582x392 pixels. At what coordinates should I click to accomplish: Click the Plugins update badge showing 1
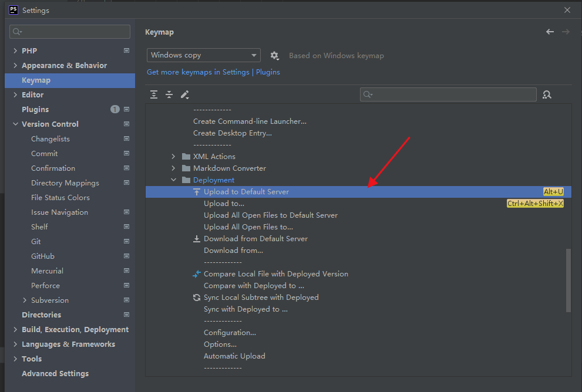click(x=115, y=109)
